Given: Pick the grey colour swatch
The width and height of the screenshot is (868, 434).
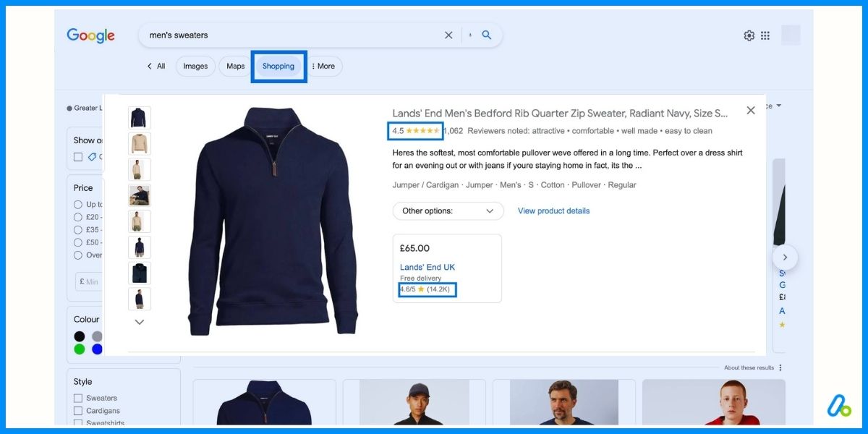Looking at the screenshot, I should [97, 336].
